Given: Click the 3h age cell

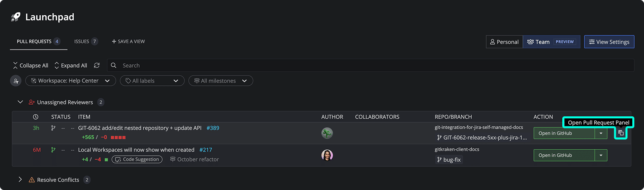Looking at the screenshot, I should coord(36,128).
